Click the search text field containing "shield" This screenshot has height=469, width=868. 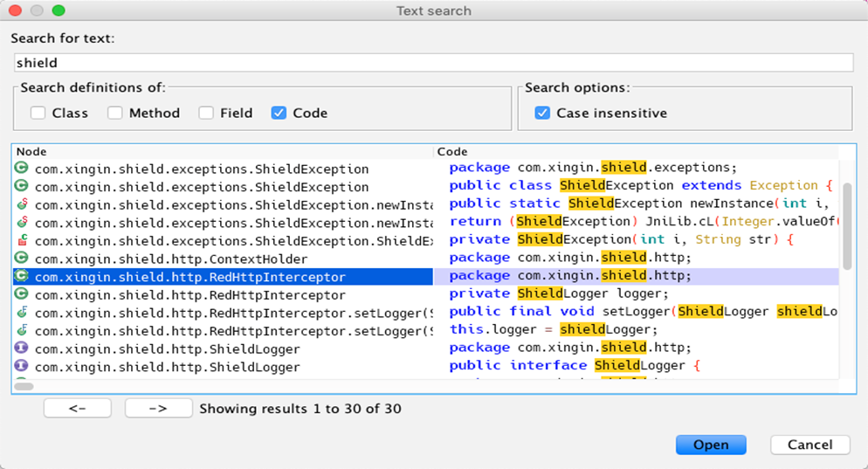tap(433, 63)
